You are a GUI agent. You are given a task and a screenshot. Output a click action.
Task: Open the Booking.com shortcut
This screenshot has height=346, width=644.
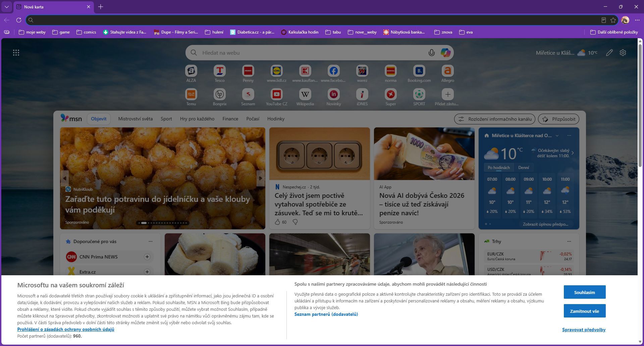pos(419,74)
